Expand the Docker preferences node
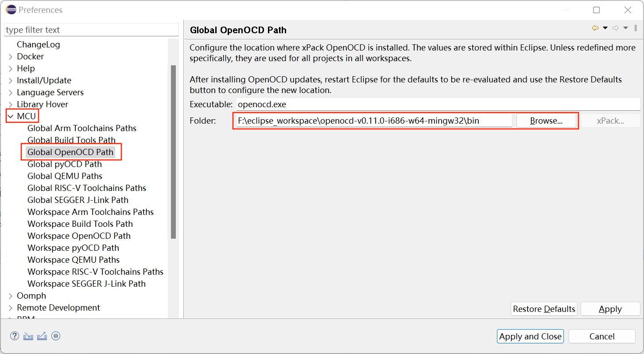The image size is (644, 354). click(11, 57)
